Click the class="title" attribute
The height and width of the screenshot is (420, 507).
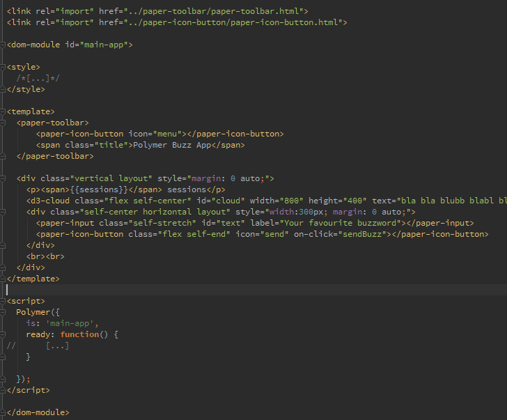[96, 145]
